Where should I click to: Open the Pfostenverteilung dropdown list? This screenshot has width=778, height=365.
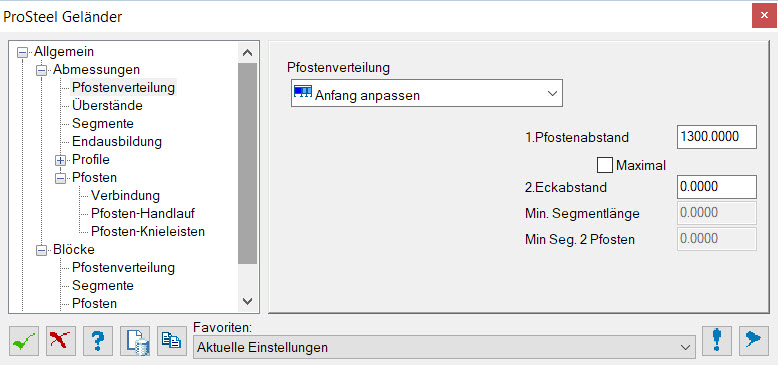(x=427, y=93)
